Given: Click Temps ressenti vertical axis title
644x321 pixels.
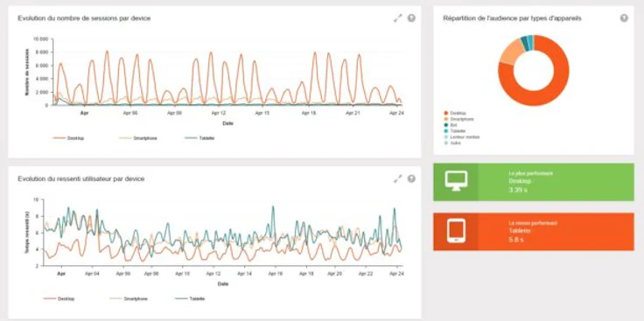Looking at the screenshot, I should tap(27, 233).
